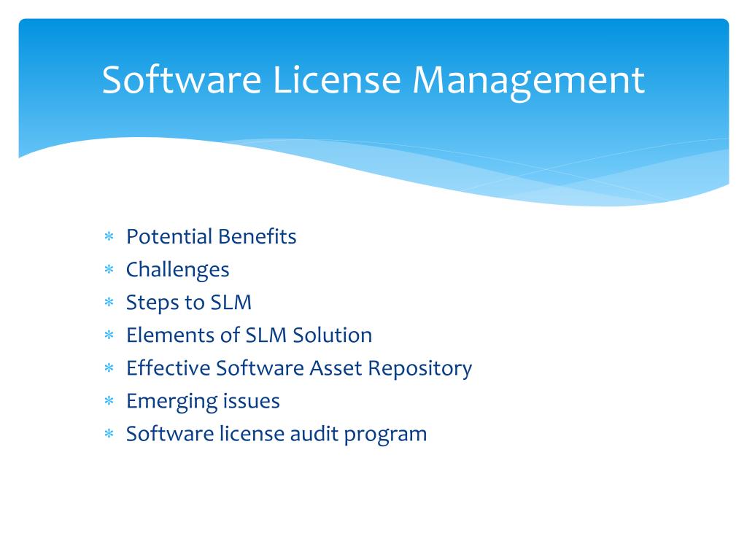Image resolution: width=747 pixels, height=560 pixels.
Task: Select the Steps to SLM line
Action: (x=189, y=303)
